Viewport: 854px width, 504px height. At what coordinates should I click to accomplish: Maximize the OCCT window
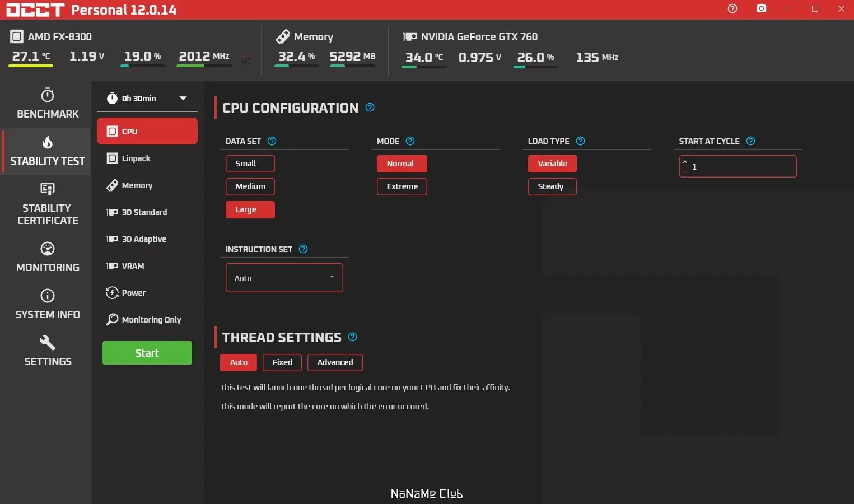point(815,8)
